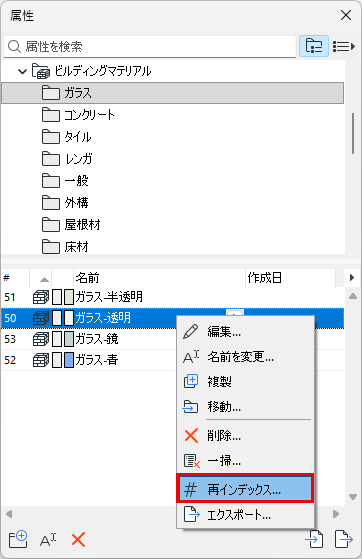Choose 編集... from the context menu
Screen dimensions: 362x559
245,332
